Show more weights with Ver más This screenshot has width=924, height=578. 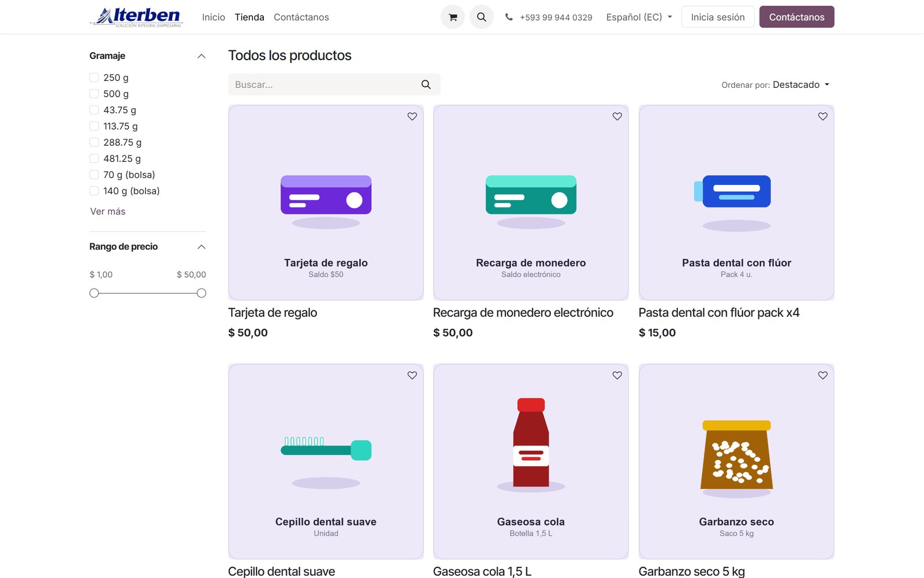tap(108, 212)
